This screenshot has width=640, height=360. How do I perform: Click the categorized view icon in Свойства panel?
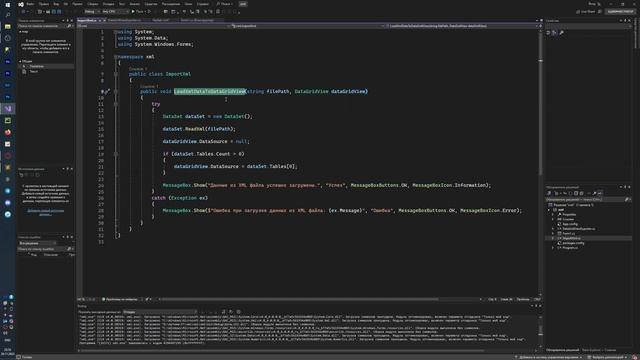click(x=549, y=33)
